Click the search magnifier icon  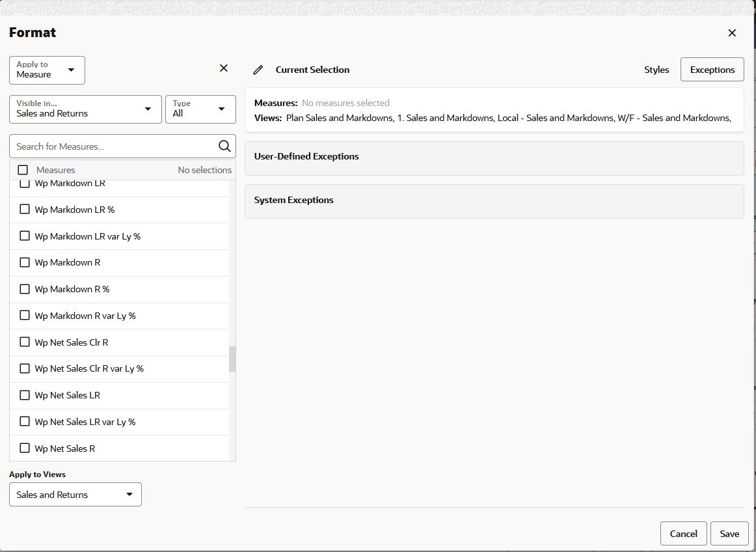(224, 146)
